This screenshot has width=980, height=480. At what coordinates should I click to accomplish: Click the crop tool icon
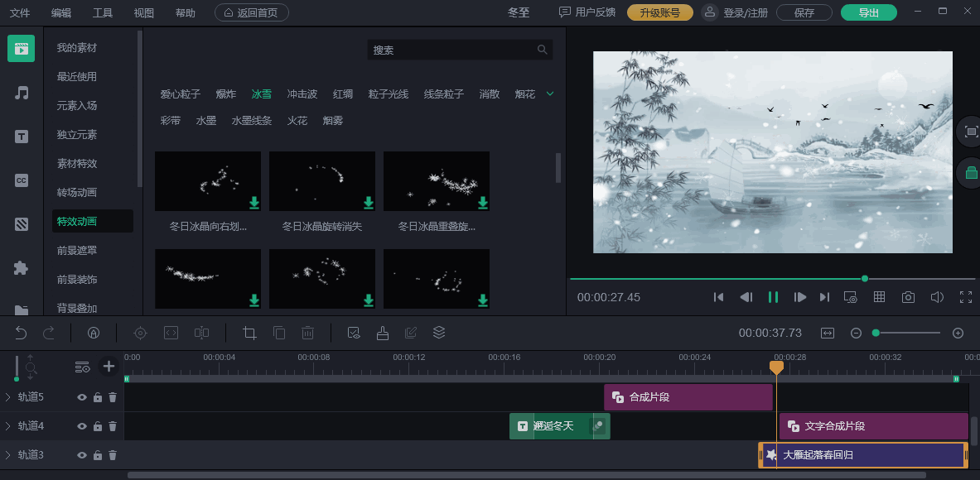[250, 334]
